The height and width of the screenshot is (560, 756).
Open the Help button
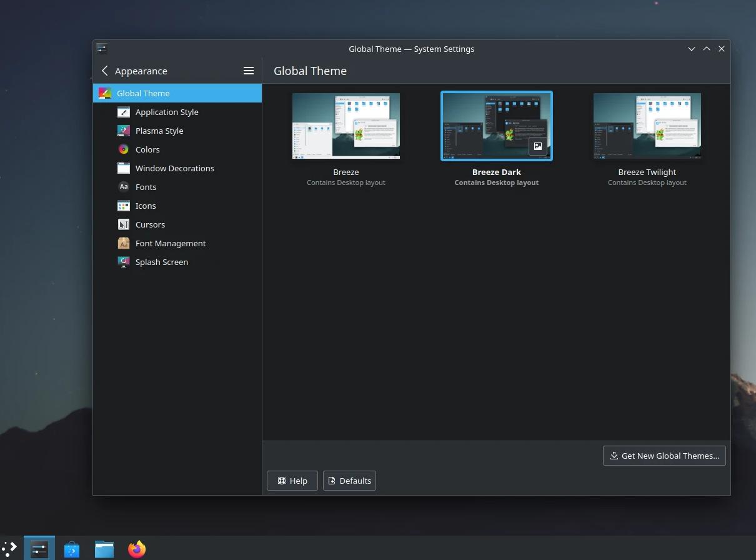(292, 481)
